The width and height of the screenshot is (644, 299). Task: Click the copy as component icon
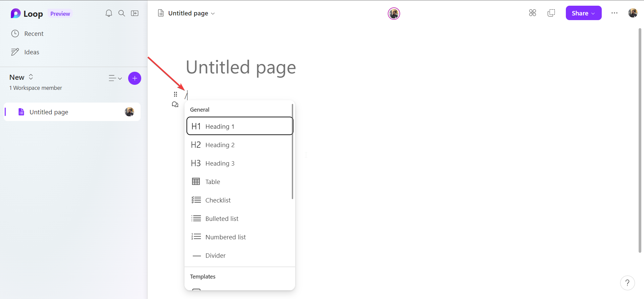click(551, 13)
